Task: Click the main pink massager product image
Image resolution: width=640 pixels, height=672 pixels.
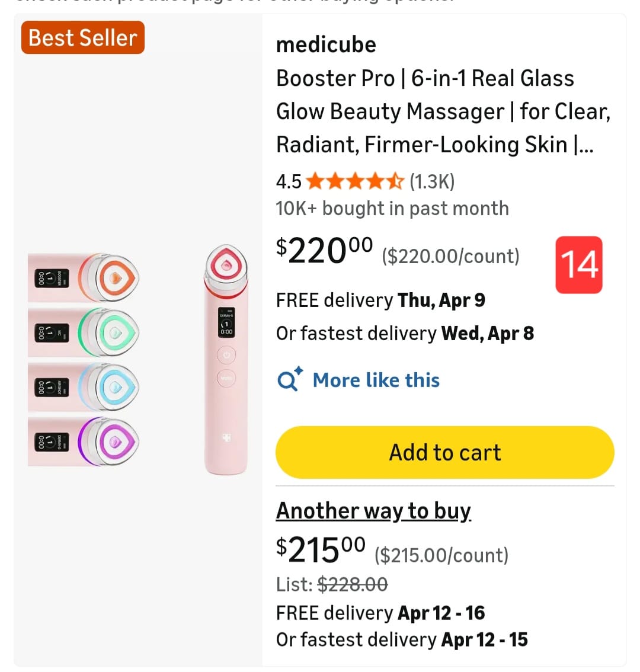Action: pyautogui.click(x=226, y=359)
